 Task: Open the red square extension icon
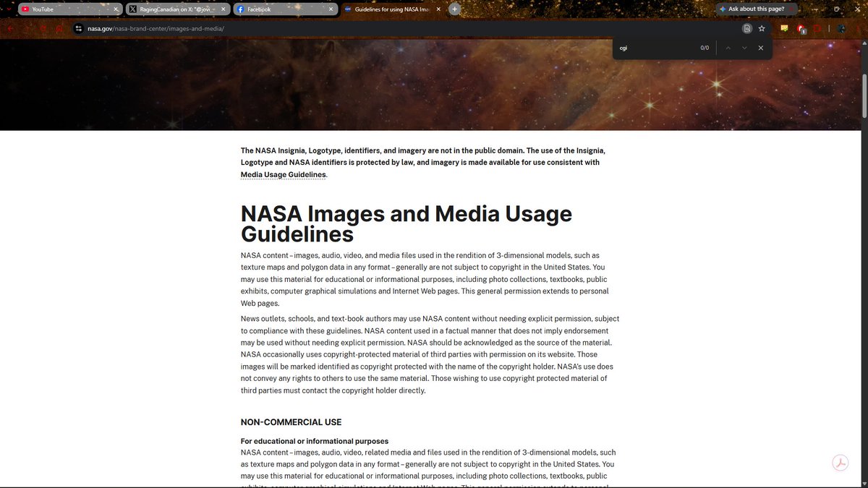point(817,29)
